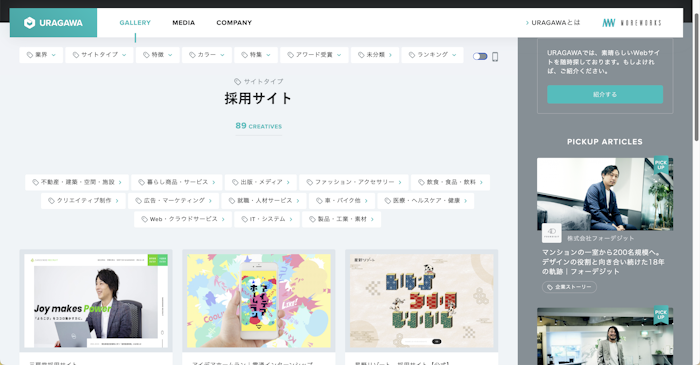This screenshot has height=365, width=700.
Task: Expand the 特徴 filter dropdown
Action: tap(158, 55)
